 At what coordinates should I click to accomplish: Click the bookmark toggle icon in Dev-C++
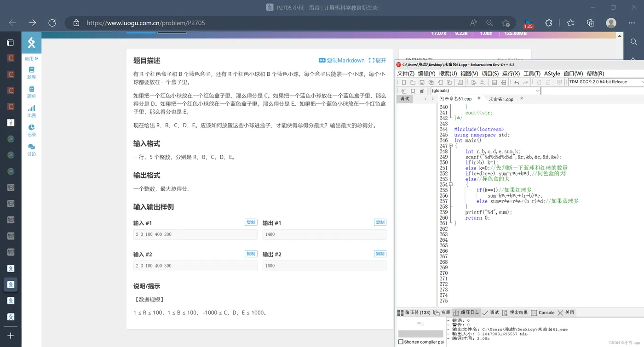coord(413,91)
